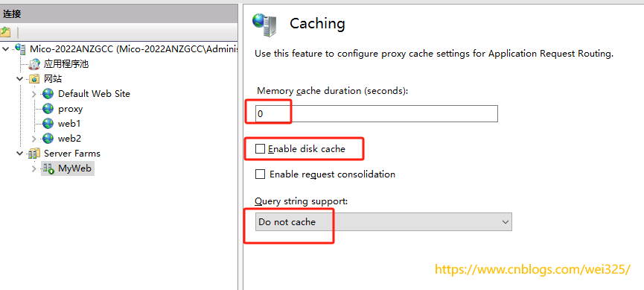Viewport: 644px width, 290px height.
Task: Click the connections toolbar icon at top left
Action: point(5,31)
